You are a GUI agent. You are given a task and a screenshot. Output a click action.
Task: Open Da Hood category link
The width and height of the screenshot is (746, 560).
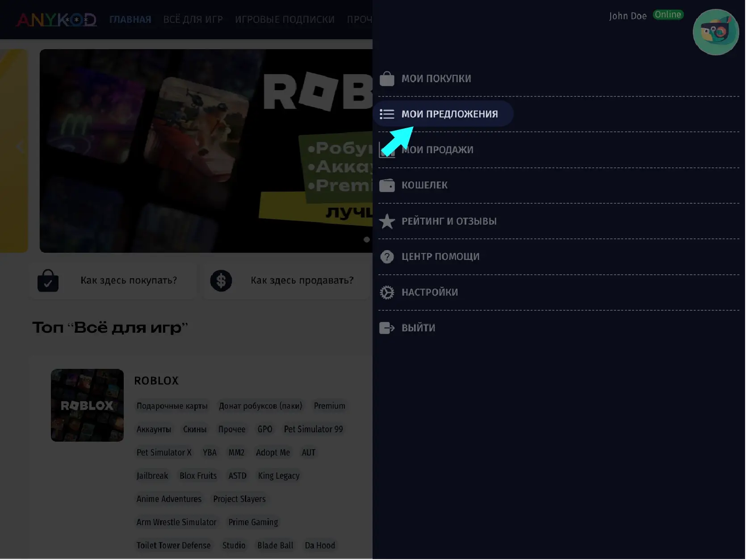click(x=320, y=545)
